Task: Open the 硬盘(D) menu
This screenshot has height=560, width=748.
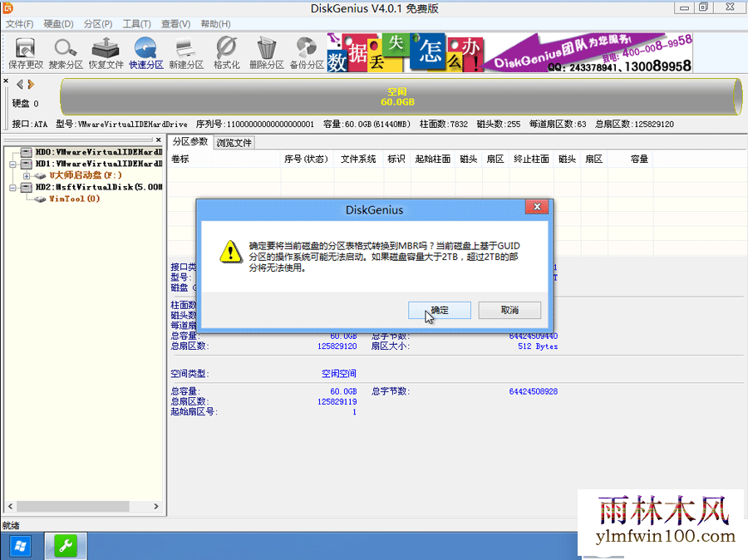Action: pos(59,24)
